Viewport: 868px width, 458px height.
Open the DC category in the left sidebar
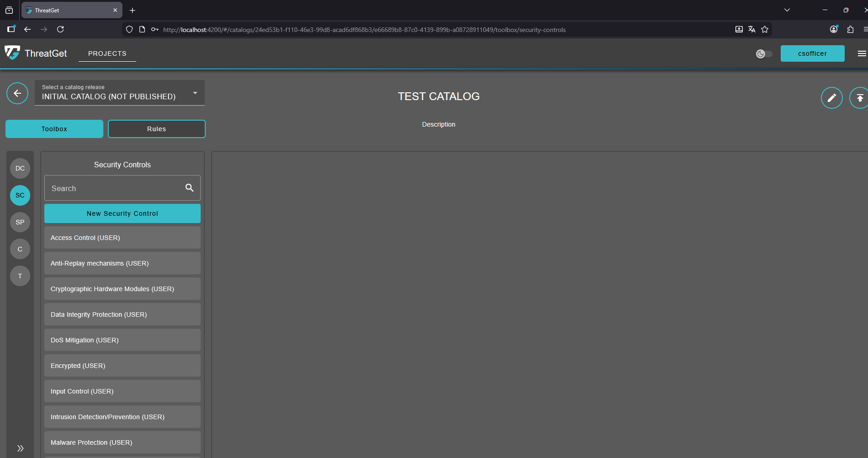[x=20, y=168]
